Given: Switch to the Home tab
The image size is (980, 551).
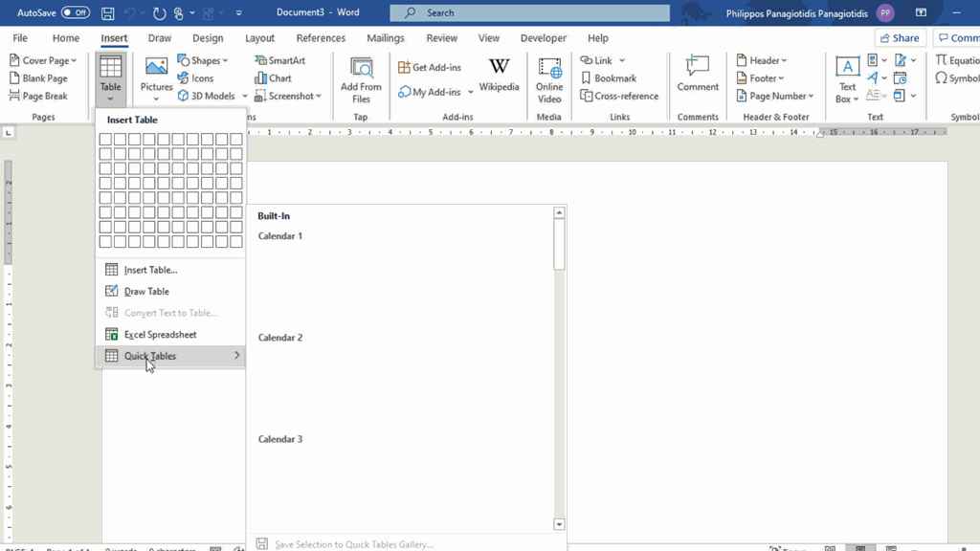Looking at the screenshot, I should (x=66, y=38).
